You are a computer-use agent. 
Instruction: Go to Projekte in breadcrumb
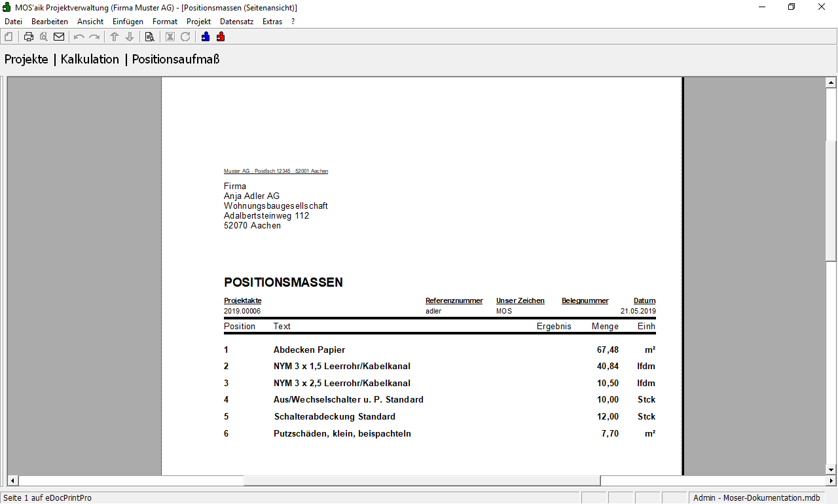pos(26,60)
